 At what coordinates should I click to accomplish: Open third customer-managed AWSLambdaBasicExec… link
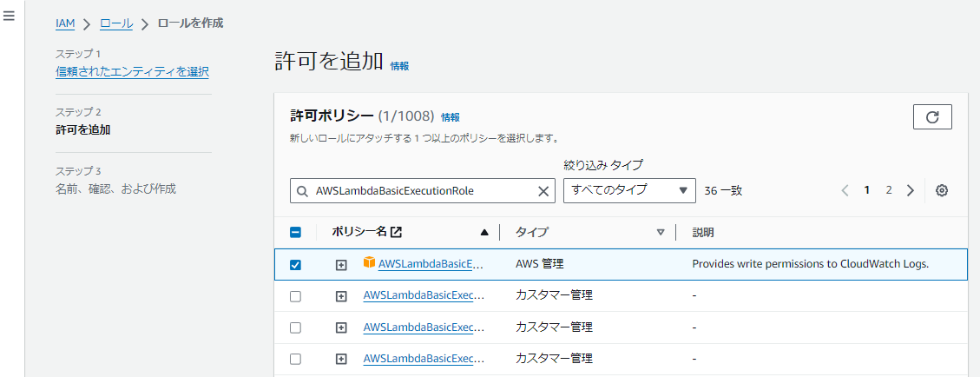(x=424, y=358)
